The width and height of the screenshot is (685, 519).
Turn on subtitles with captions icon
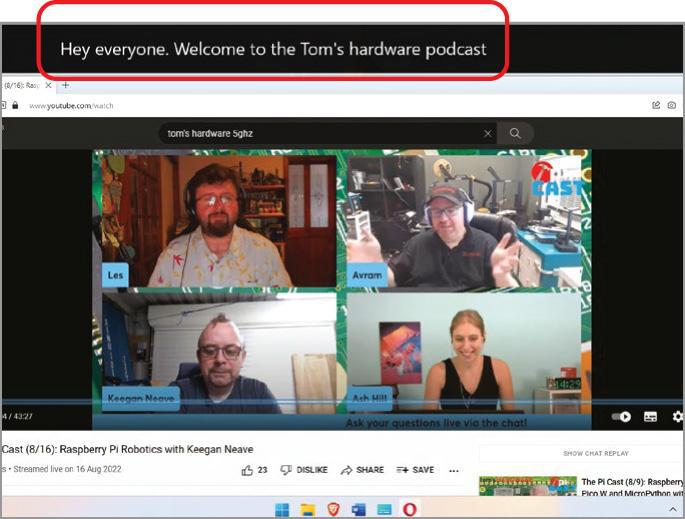click(x=650, y=417)
